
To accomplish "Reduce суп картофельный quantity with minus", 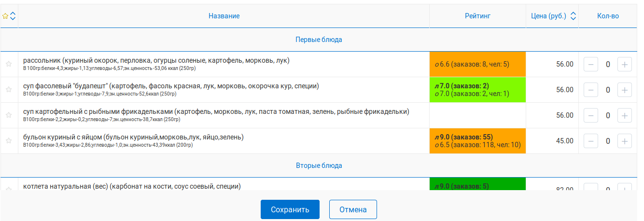I will point(591,115).
